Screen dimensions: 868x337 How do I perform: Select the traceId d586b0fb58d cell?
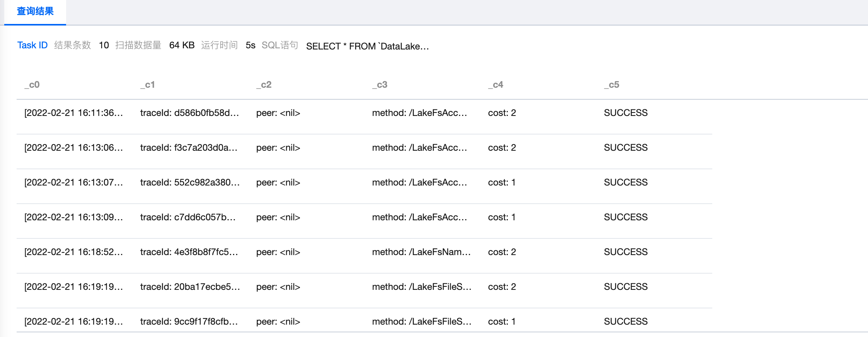[189, 113]
